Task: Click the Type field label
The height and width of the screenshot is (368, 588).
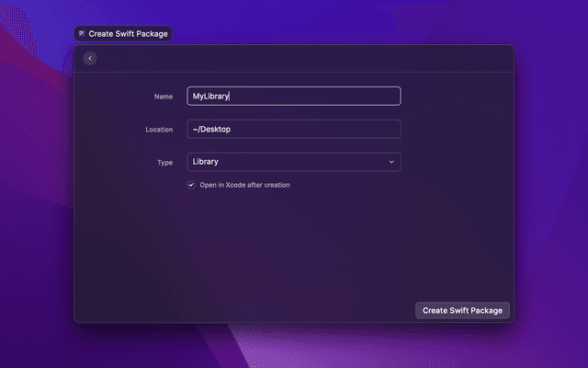Action: [x=164, y=162]
